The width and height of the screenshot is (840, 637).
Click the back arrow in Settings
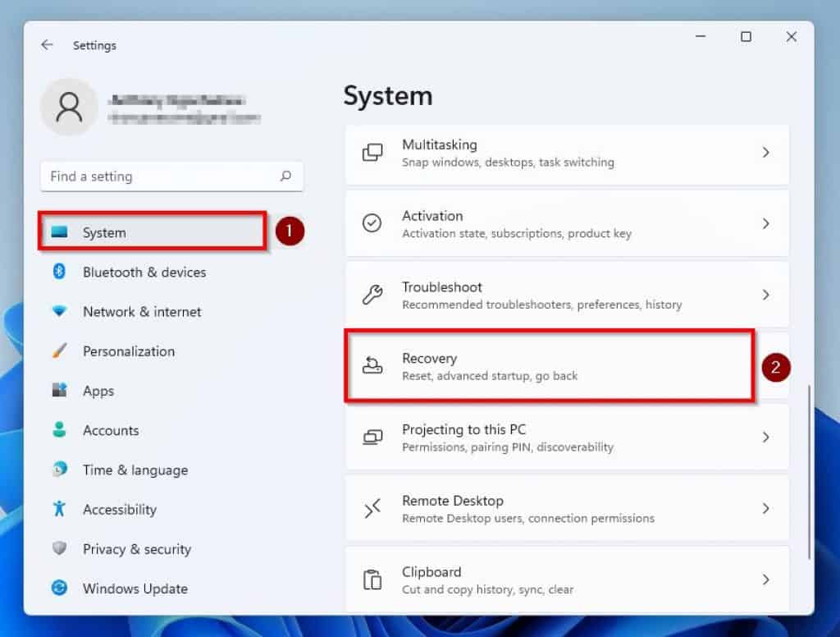click(47, 45)
